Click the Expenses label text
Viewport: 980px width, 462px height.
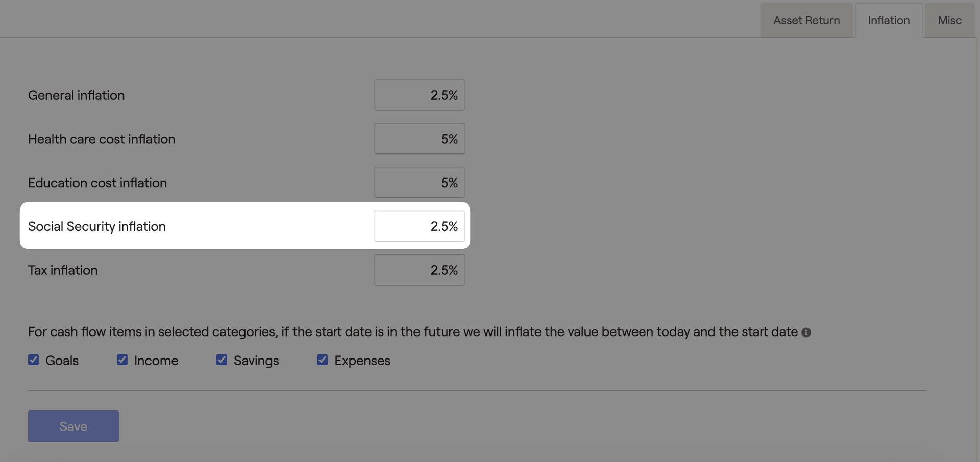coord(362,361)
